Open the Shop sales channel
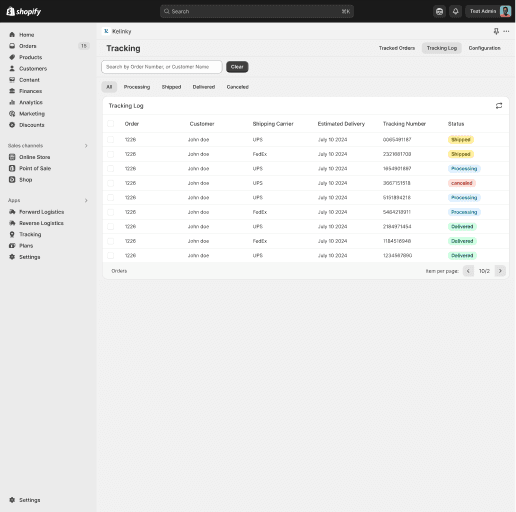516x512 pixels. click(x=25, y=180)
